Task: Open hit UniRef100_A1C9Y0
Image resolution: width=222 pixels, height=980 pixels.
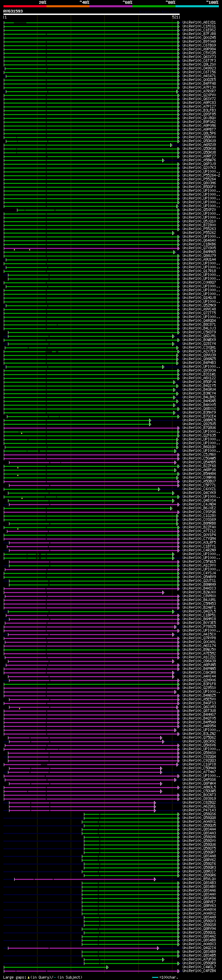Action: tap(199, 565)
